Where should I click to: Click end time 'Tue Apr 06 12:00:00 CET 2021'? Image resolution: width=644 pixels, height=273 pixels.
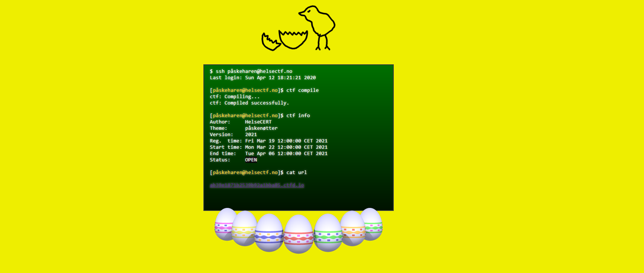(x=286, y=153)
